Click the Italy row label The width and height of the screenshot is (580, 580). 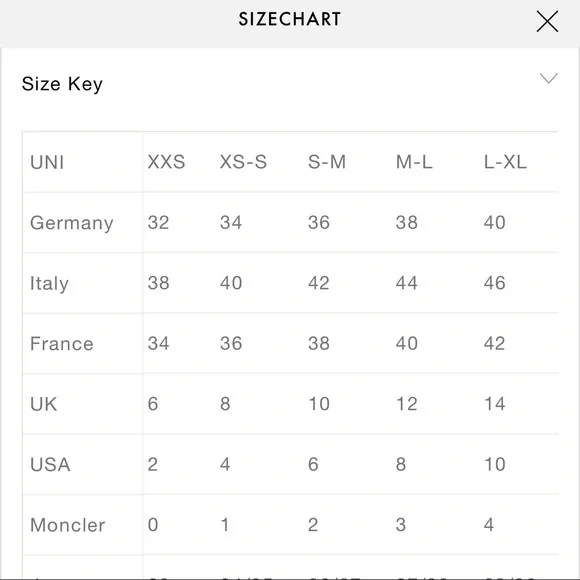point(49,284)
